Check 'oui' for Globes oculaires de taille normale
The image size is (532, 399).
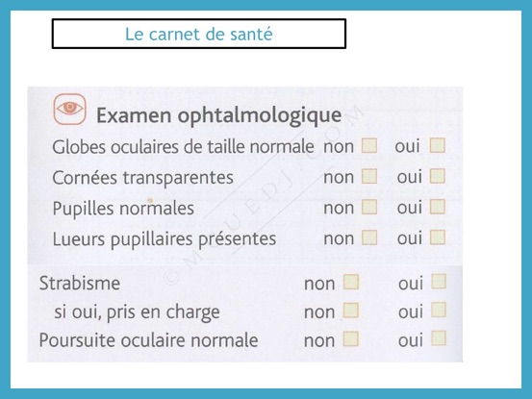click(438, 145)
